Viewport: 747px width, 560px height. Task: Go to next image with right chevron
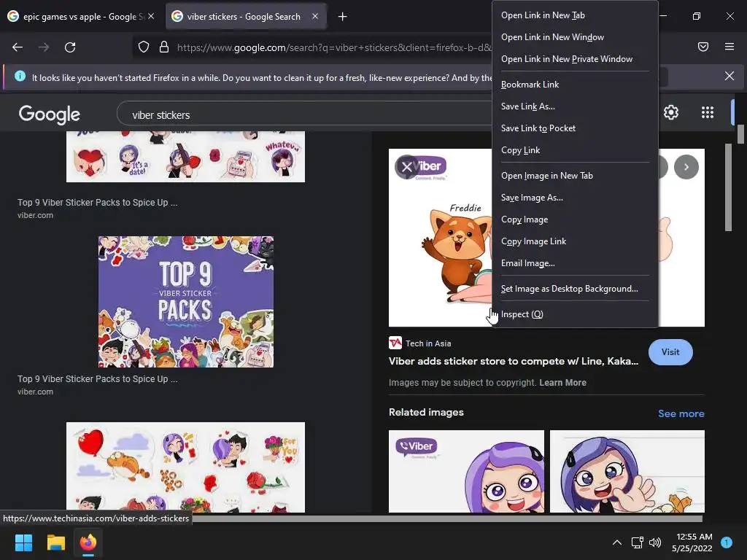click(686, 167)
